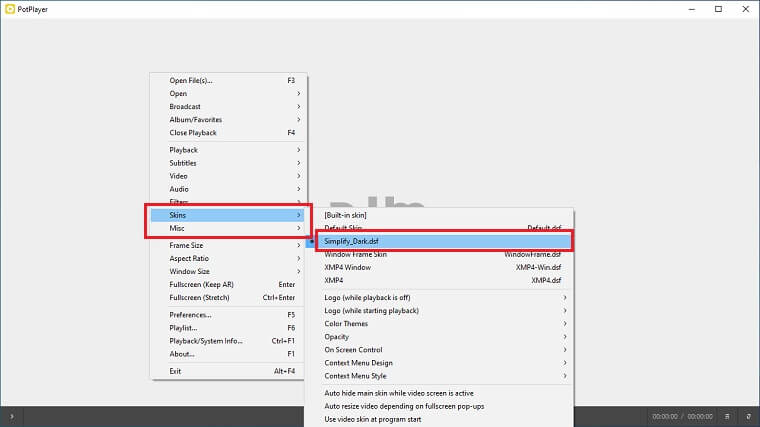Image resolution: width=760 pixels, height=427 pixels.
Task: Expand Logo (while starting playback)
Action: [439, 311]
